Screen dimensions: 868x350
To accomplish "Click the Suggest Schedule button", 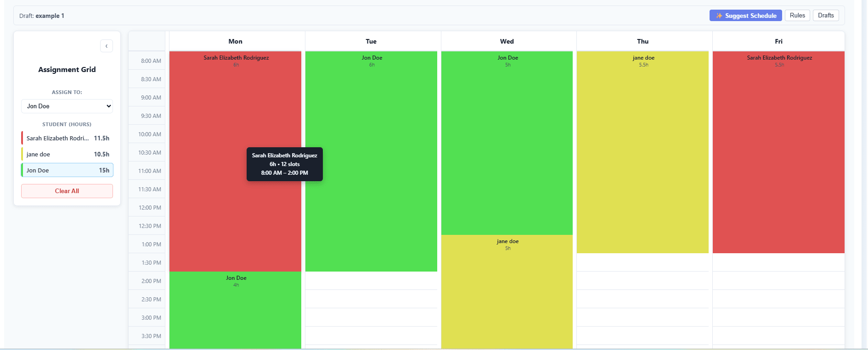I will pyautogui.click(x=745, y=16).
